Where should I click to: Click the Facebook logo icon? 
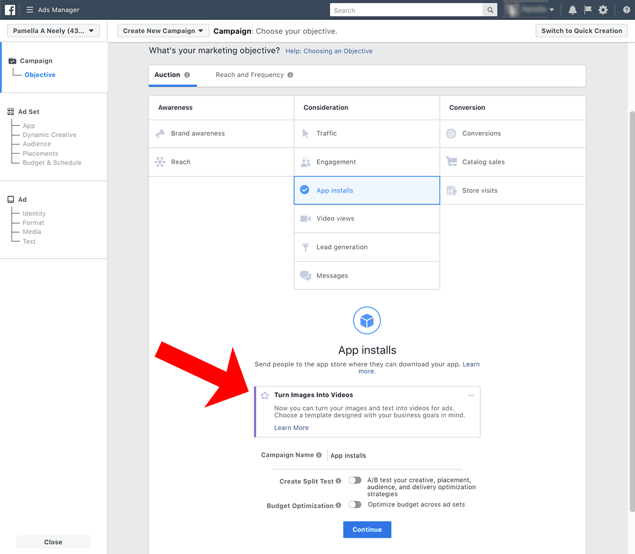(10, 10)
